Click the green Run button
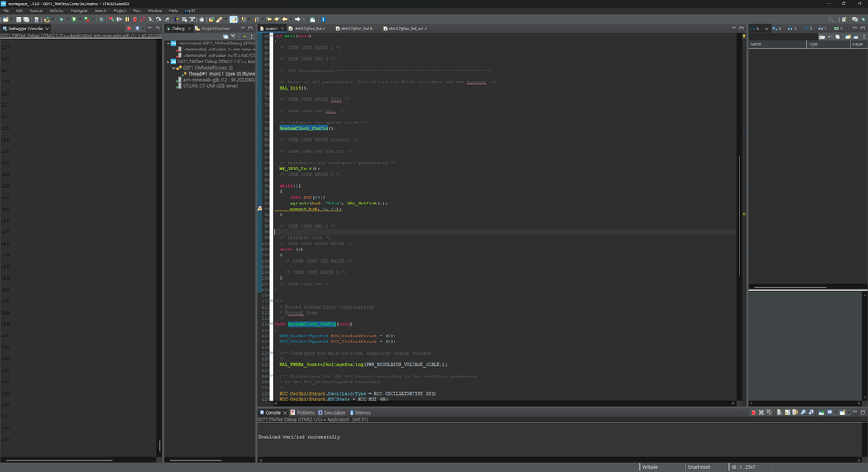This screenshot has height=472, width=868. pyautogui.click(x=74, y=19)
